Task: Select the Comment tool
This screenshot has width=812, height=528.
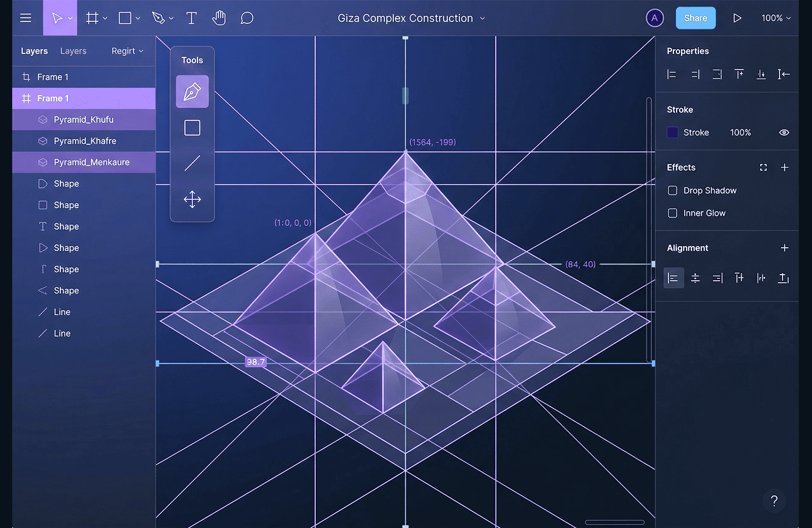Action: coord(247,18)
